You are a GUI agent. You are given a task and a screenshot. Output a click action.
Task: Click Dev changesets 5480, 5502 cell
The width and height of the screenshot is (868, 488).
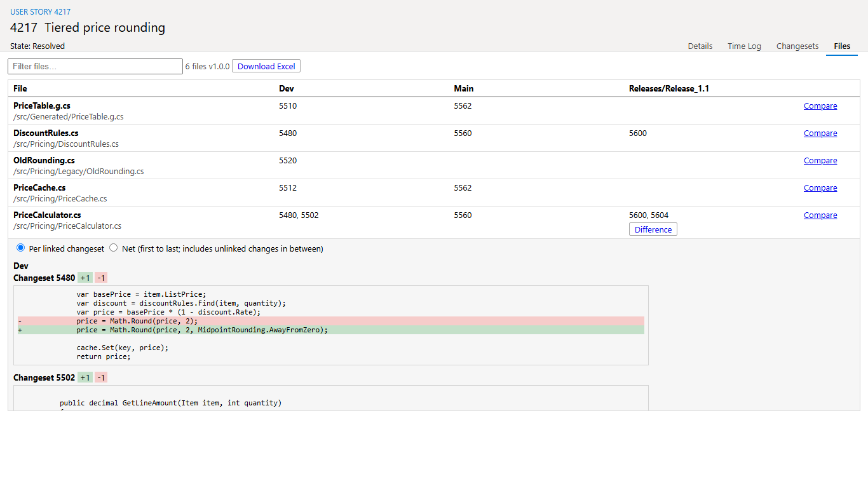[x=299, y=215]
